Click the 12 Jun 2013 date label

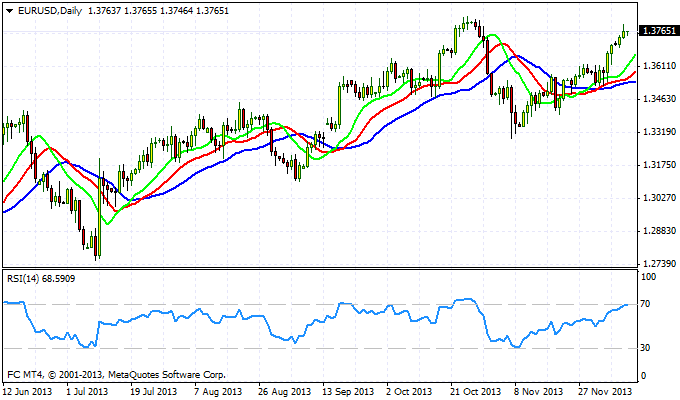click(28, 391)
